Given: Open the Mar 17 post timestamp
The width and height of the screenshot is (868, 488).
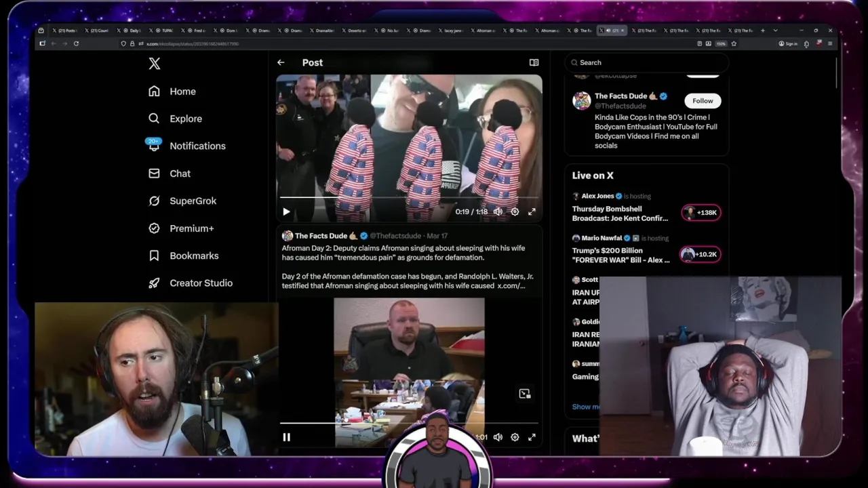Looking at the screenshot, I should coord(437,236).
